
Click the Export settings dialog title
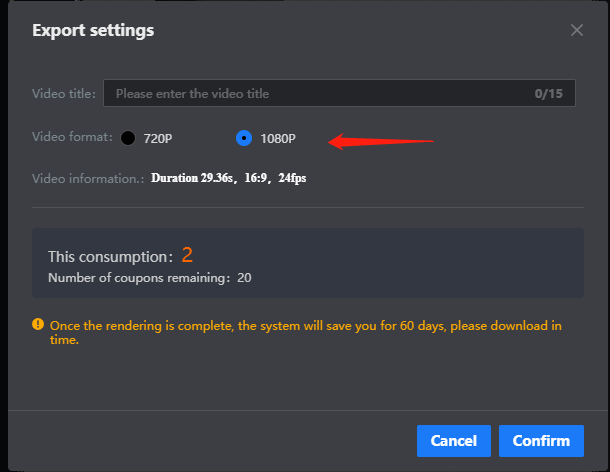click(x=93, y=30)
